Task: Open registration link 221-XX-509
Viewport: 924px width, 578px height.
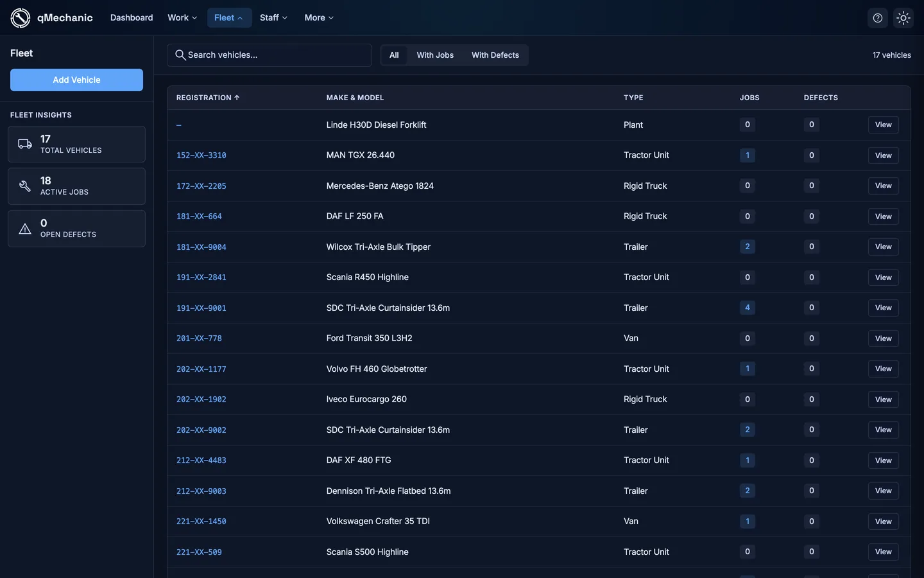Action: point(199,552)
